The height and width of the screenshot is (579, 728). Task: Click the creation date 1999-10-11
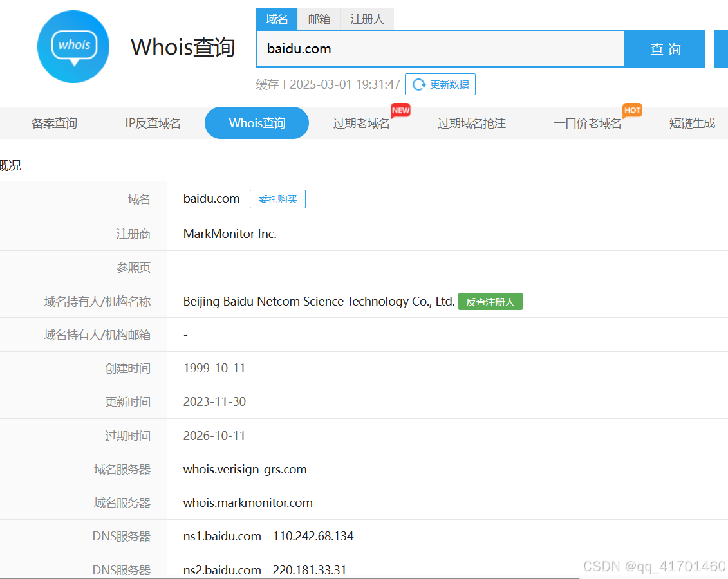214,369
